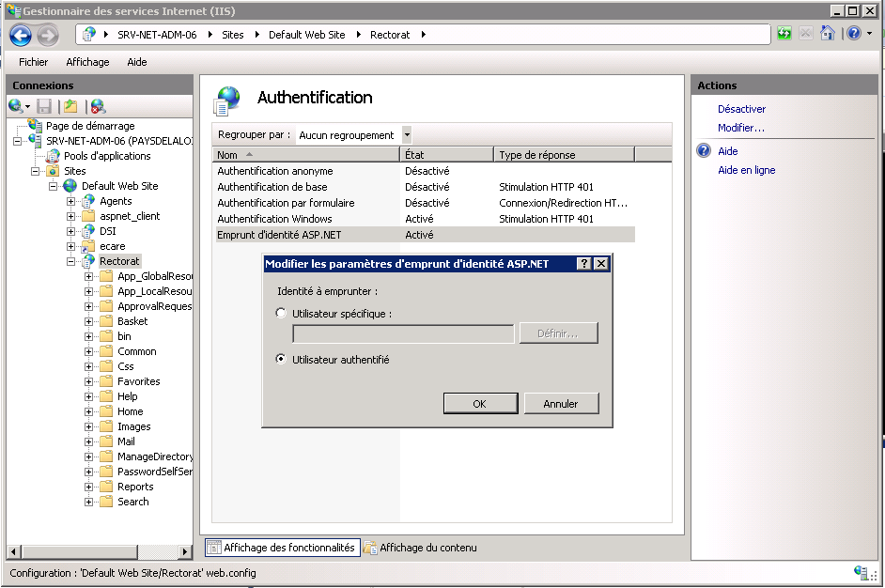
Task: Click the Annuler button
Action: [x=561, y=404]
